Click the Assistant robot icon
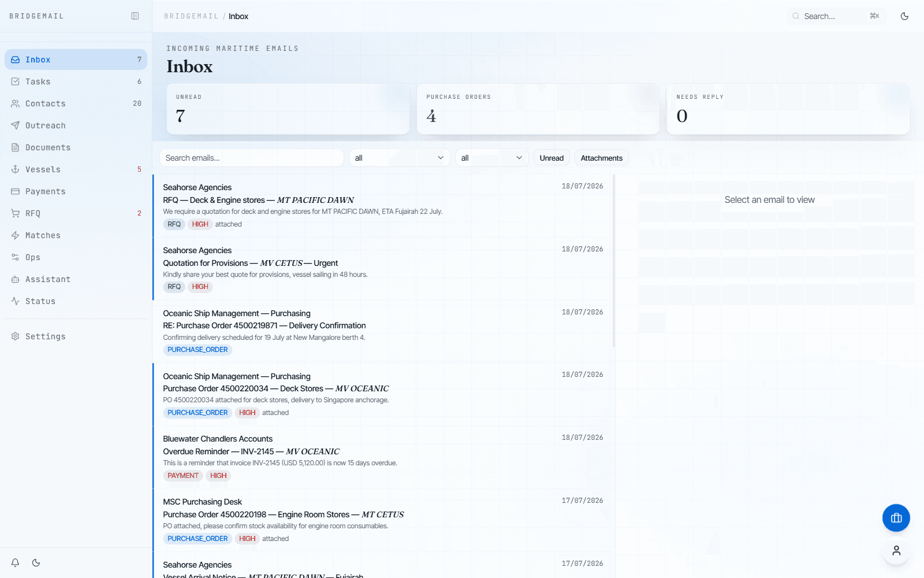924x578 pixels. pos(16,279)
